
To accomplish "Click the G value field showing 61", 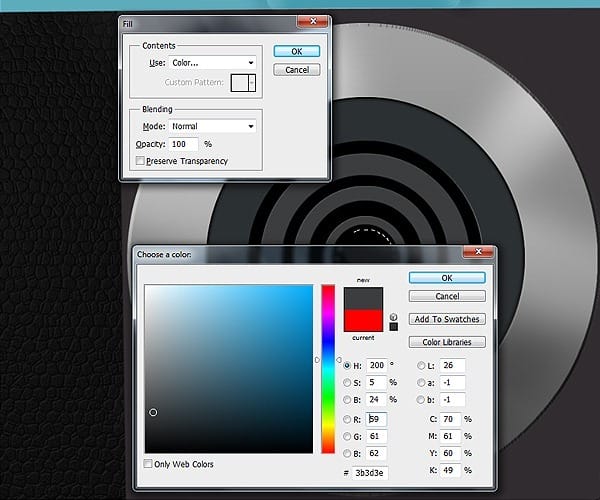I will click(377, 436).
